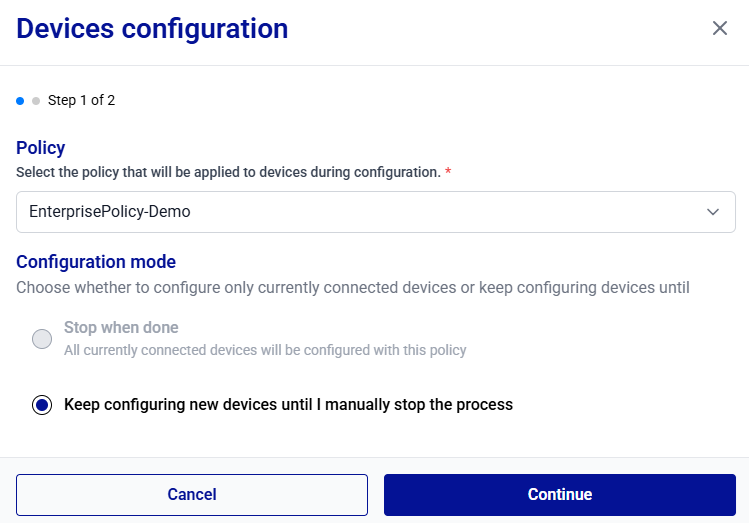This screenshot has width=749, height=523.
Task: Select the "Keep configuring new devices" radio button
Action: coord(42,405)
